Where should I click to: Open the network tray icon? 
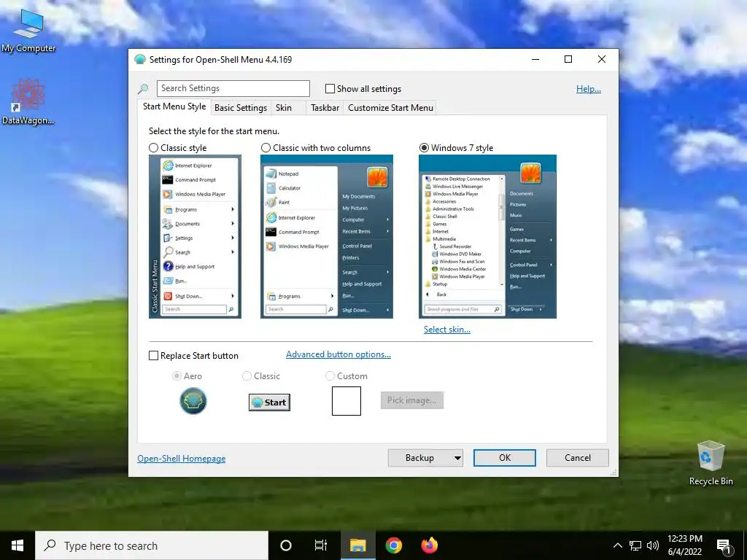[635, 545]
